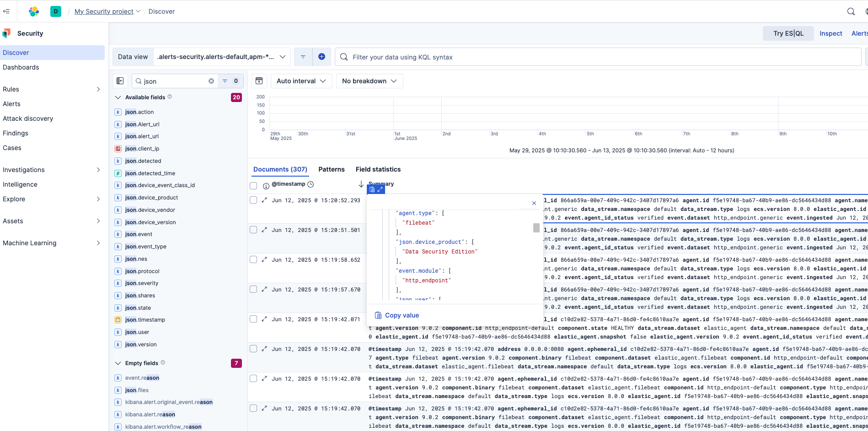Viewport: 868px width, 431px height.
Task: Open the Inspect link
Action: tap(831, 33)
